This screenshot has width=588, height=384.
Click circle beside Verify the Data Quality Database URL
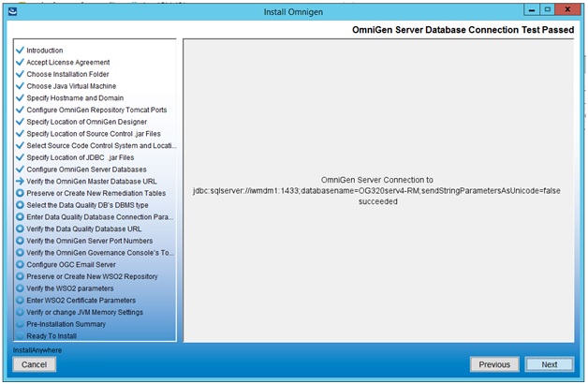21,229
